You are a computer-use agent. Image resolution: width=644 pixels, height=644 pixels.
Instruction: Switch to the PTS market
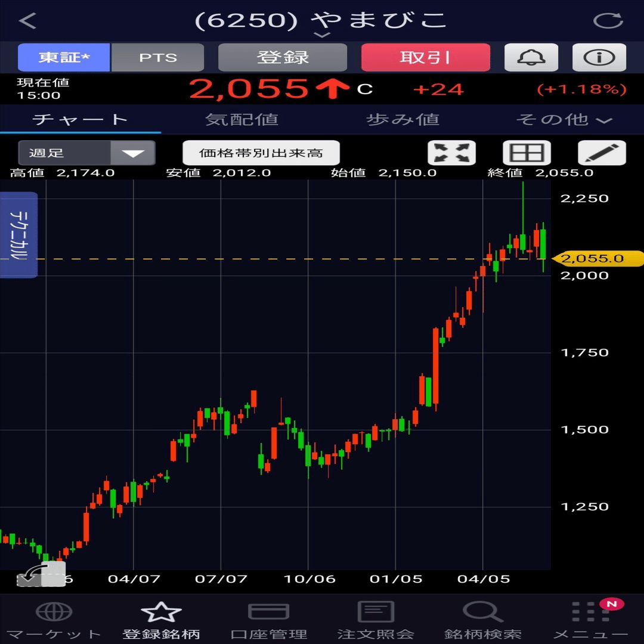157,57
